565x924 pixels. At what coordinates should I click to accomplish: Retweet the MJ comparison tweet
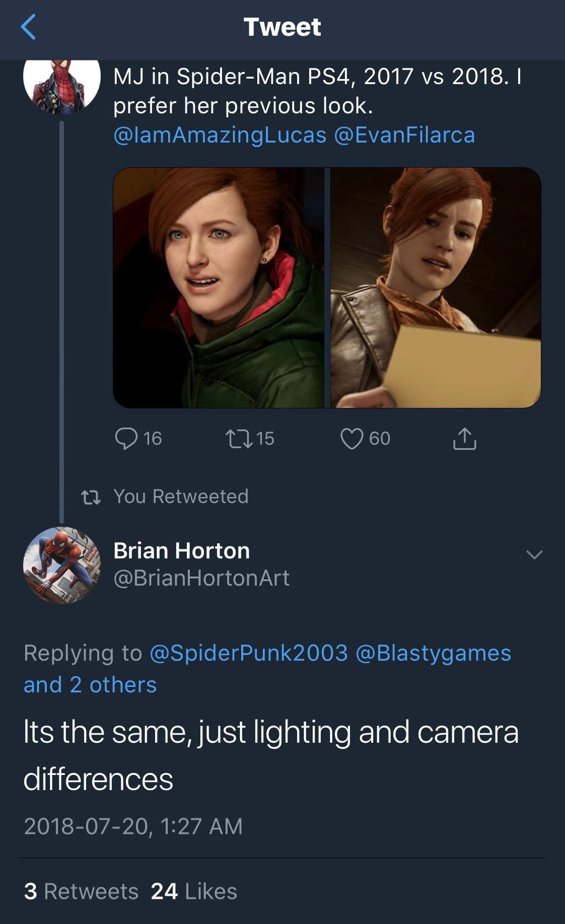point(239,438)
